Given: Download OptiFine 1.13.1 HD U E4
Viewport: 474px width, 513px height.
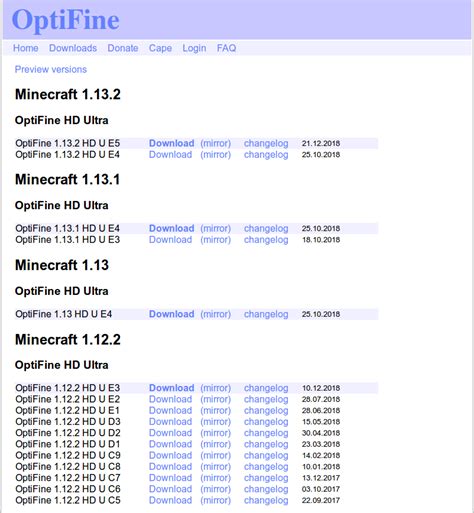Looking at the screenshot, I should (171, 228).
